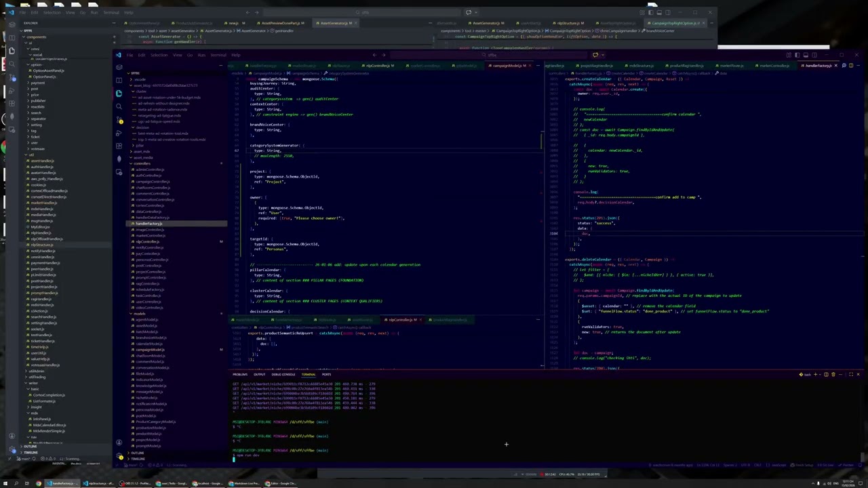
Task: Click the terminal prompt line with npm run dev
Action: click(248, 455)
